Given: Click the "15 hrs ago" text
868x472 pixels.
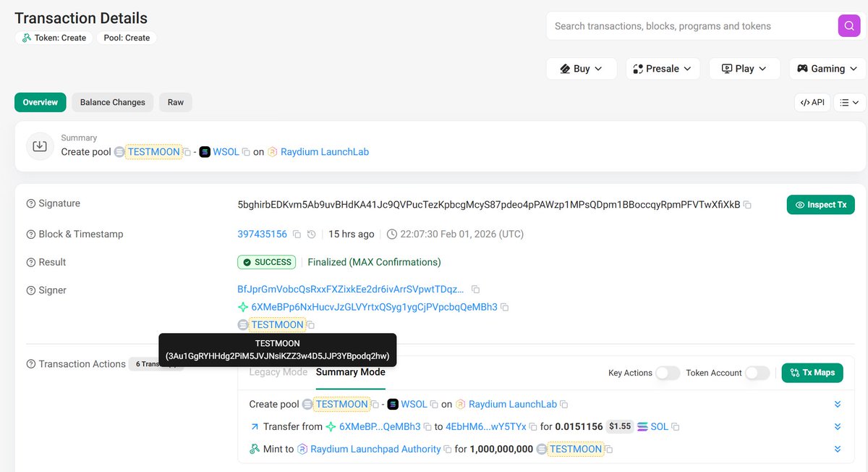Looking at the screenshot, I should (x=352, y=235).
